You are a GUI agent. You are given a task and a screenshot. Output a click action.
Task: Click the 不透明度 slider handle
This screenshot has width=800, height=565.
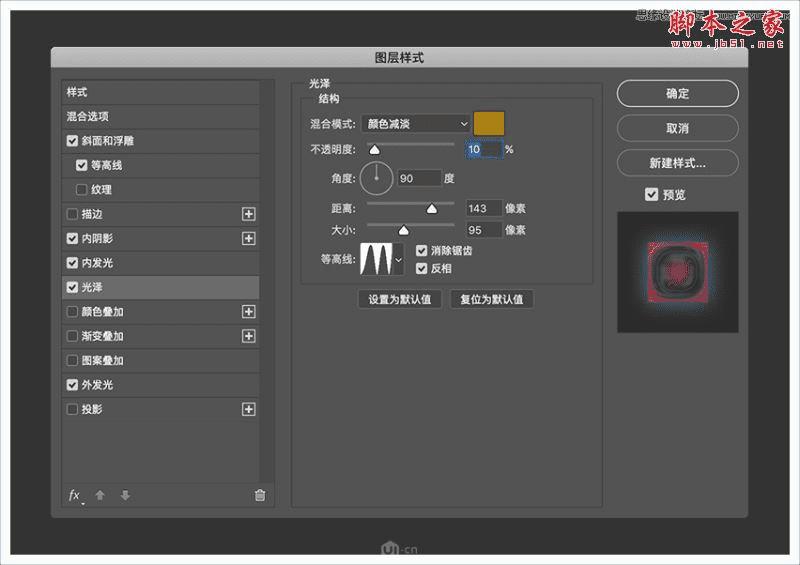374,150
